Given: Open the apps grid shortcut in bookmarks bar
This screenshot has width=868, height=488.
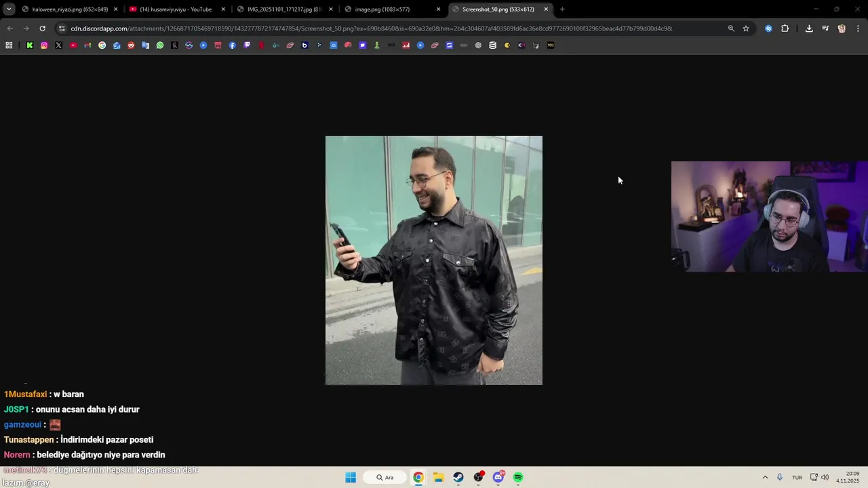Looking at the screenshot, I should pyautogui.click(x=9, y=45).
